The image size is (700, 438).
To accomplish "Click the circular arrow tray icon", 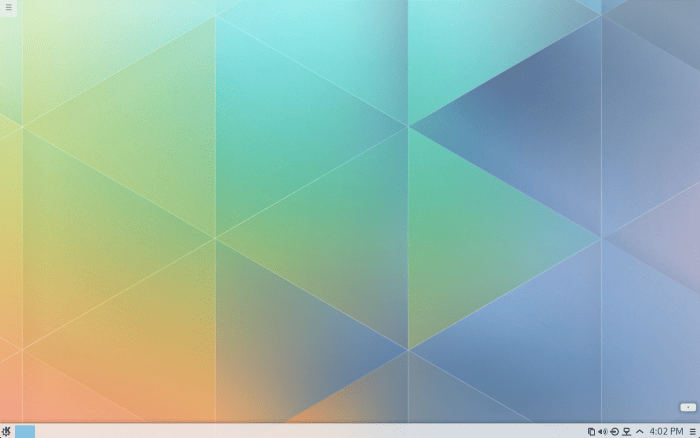I will [614, 431].
